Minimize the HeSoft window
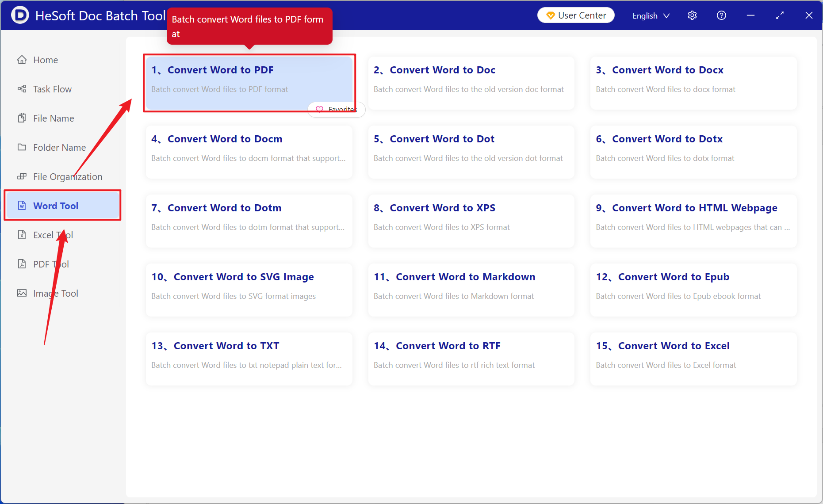The image size is (823, 504). 750,15
